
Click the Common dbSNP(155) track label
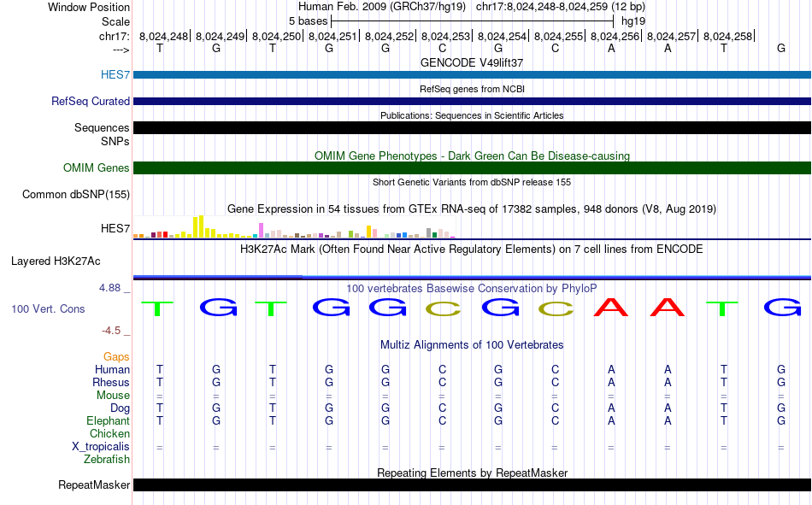(76, 194)
